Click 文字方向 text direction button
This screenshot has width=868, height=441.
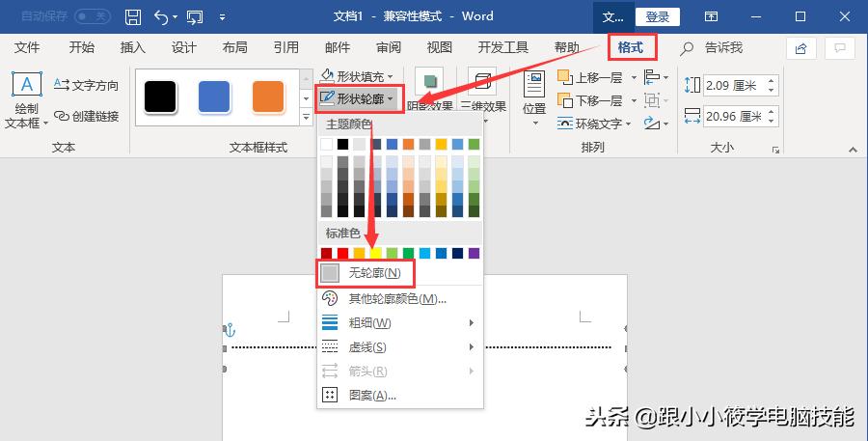pos(86,85)
